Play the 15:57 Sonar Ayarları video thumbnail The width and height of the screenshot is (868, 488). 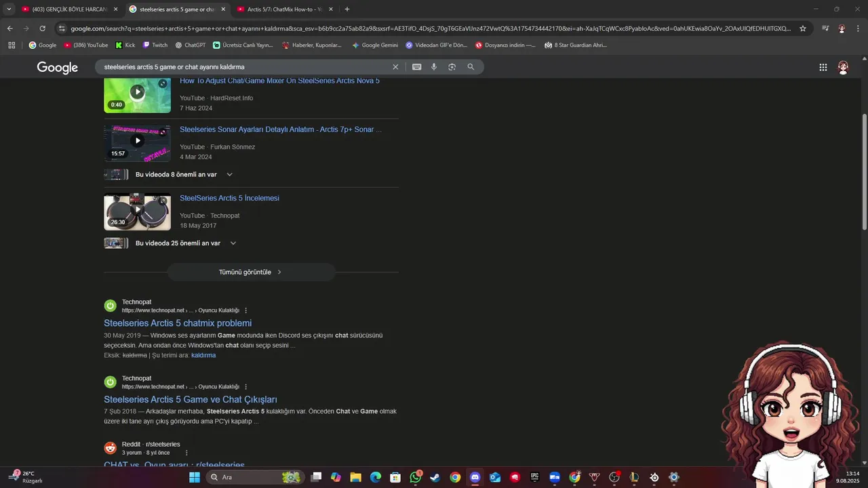(x=138, y=143)
